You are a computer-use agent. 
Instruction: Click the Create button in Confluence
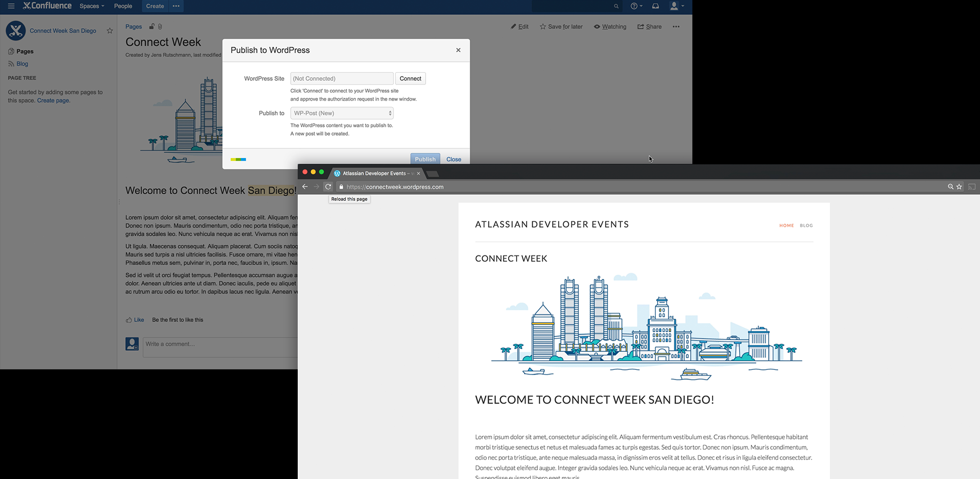click(x=155, y=6)
